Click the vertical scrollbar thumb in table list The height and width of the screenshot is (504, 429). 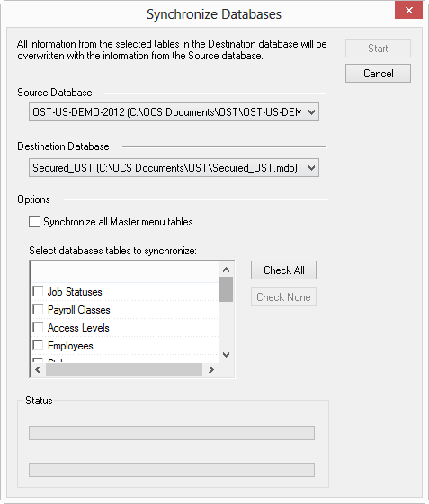point(227,289)
